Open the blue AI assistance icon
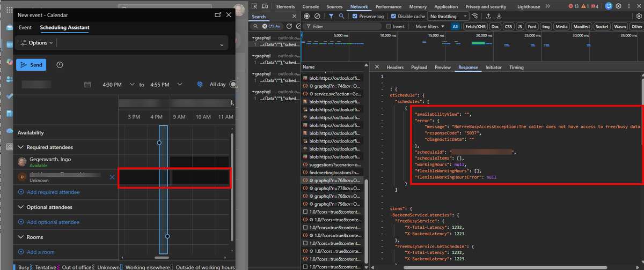Screen dimensions: 644x270 click(x=609, y=6)
